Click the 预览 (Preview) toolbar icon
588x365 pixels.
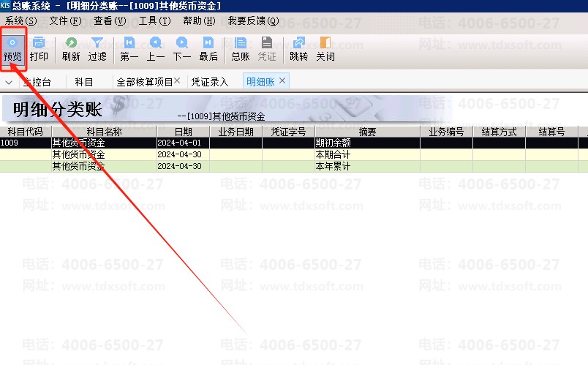pyautogui.click(x=12, y=48)
